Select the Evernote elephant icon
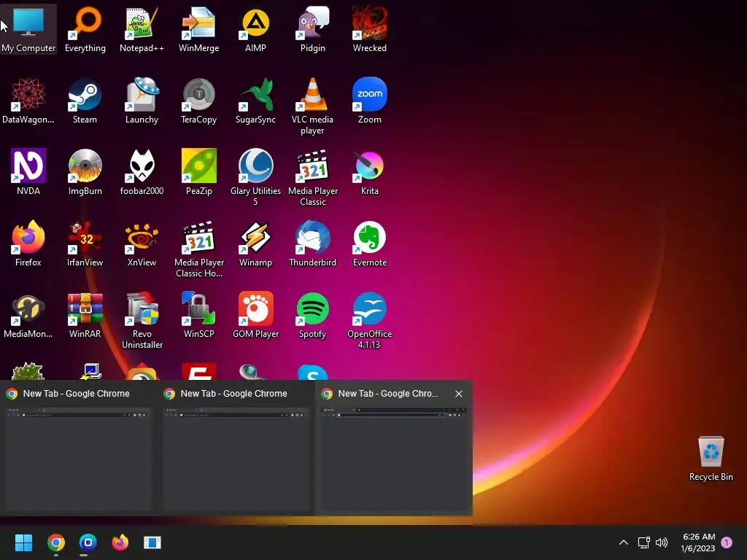Viewport: 747px width, 560px height. (370, 244)
